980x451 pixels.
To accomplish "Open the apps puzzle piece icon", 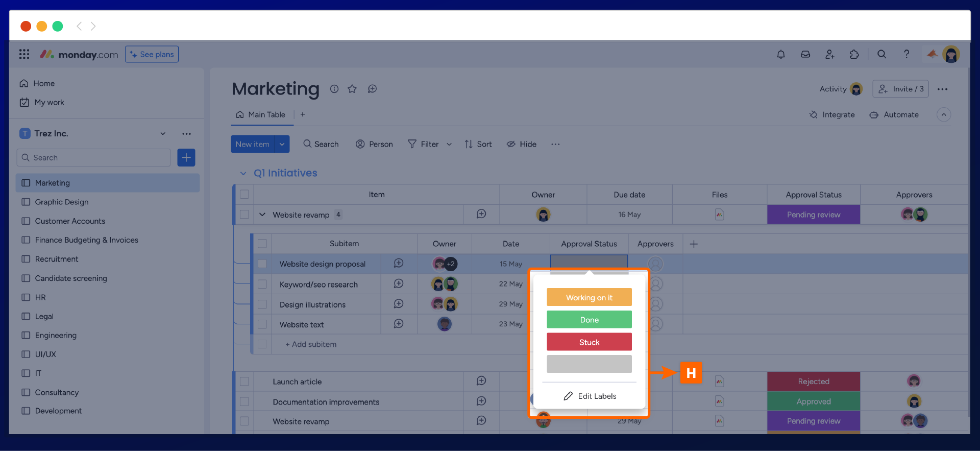I will tap(854, 54).
